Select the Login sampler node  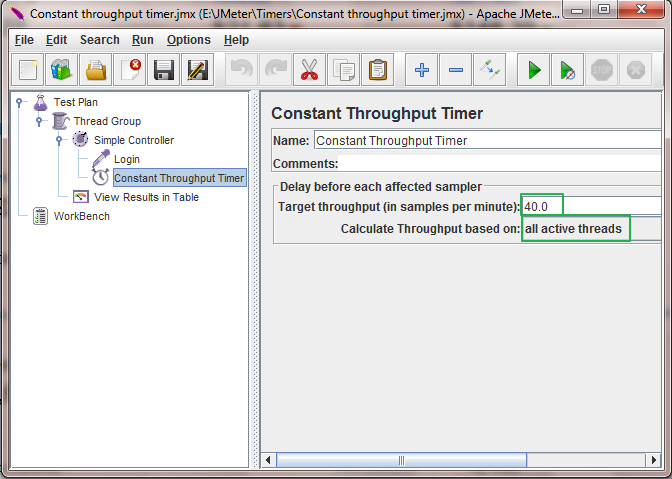[x=127, y=159]
